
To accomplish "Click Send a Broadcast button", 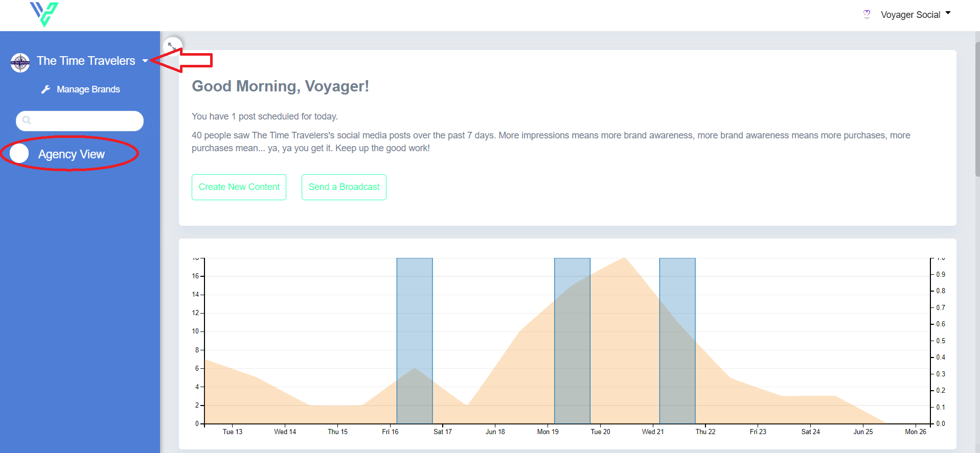I will [344, 187].
